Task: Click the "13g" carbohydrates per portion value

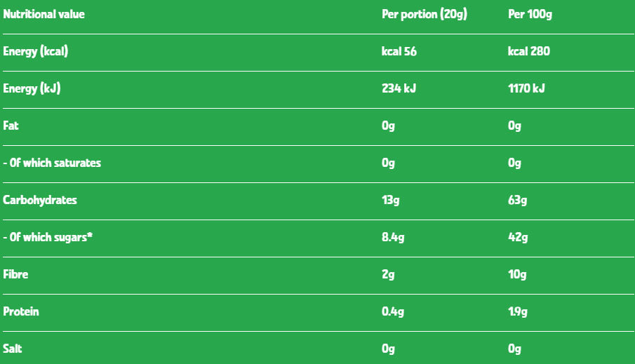Action: 389,200
